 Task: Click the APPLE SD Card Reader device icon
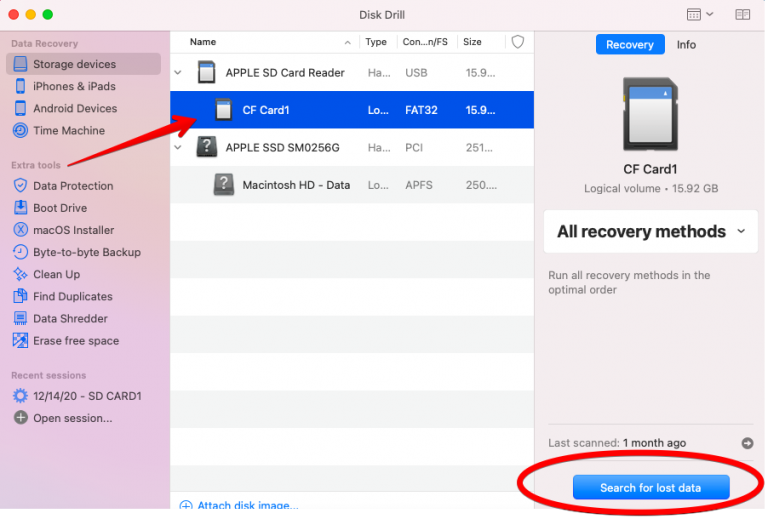(x=206, y=72)
